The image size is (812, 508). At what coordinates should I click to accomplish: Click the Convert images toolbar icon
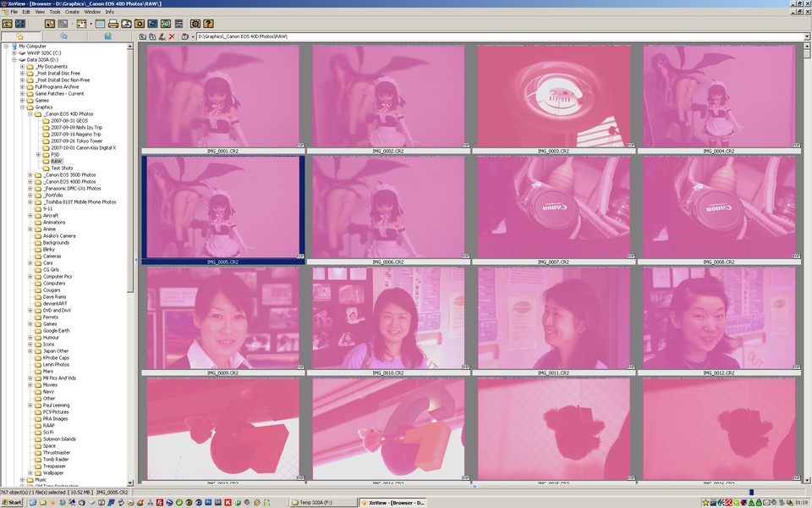point(126,24)
